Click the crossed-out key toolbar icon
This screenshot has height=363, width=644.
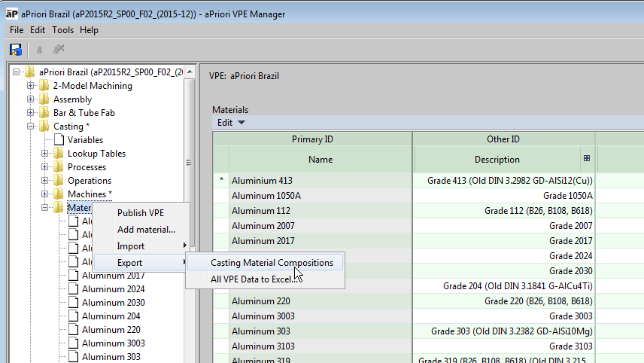click(x=59, y=49)
